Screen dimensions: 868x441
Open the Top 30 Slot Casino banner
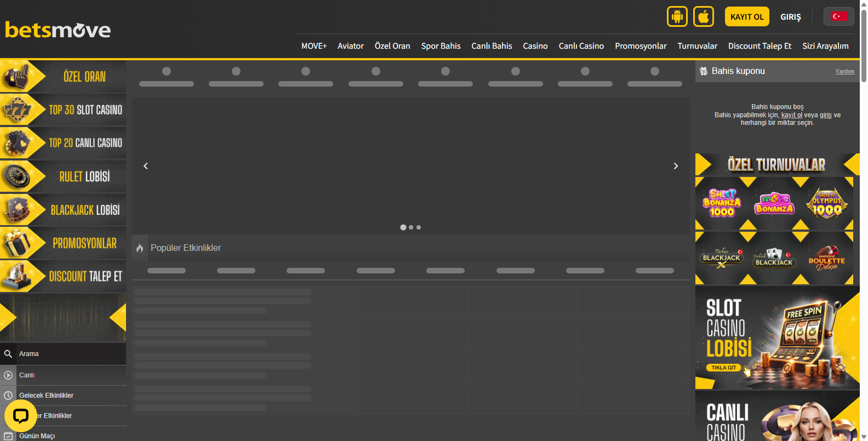coord(63,110)
